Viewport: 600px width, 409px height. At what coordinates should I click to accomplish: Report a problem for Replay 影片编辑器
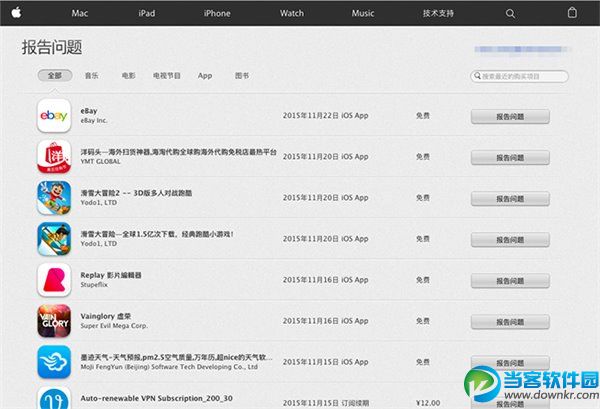(510, 281)
